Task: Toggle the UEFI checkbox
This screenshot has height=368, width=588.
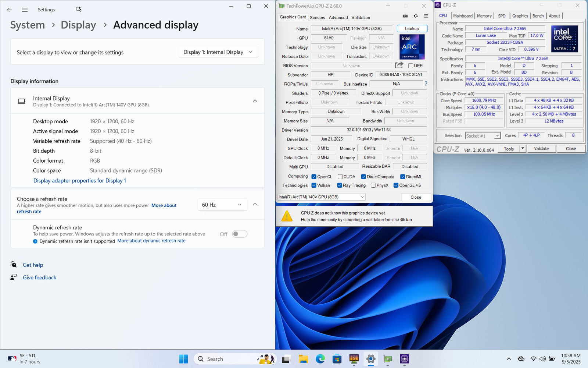Action: coord(411,66)
